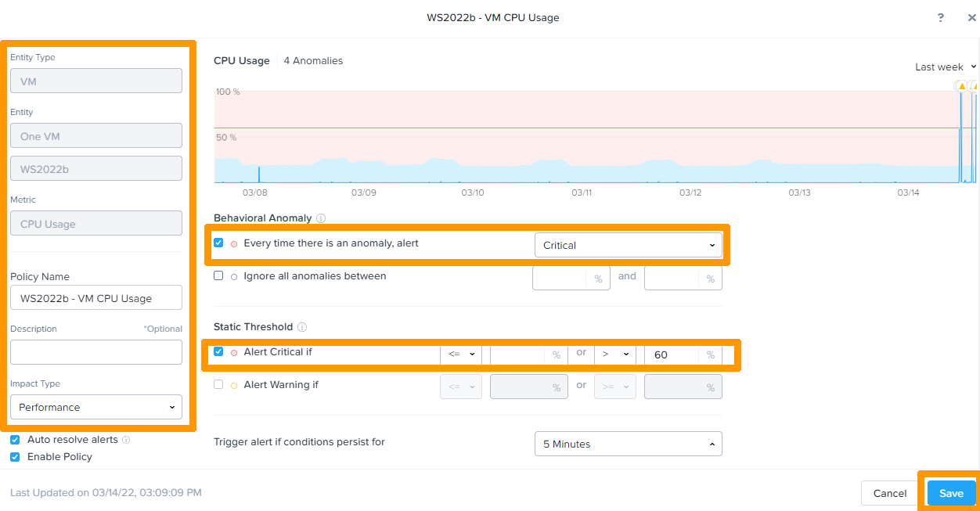Click the help question mark icon
The height and width of the screenshot is (511, 980).
point(940,18)
